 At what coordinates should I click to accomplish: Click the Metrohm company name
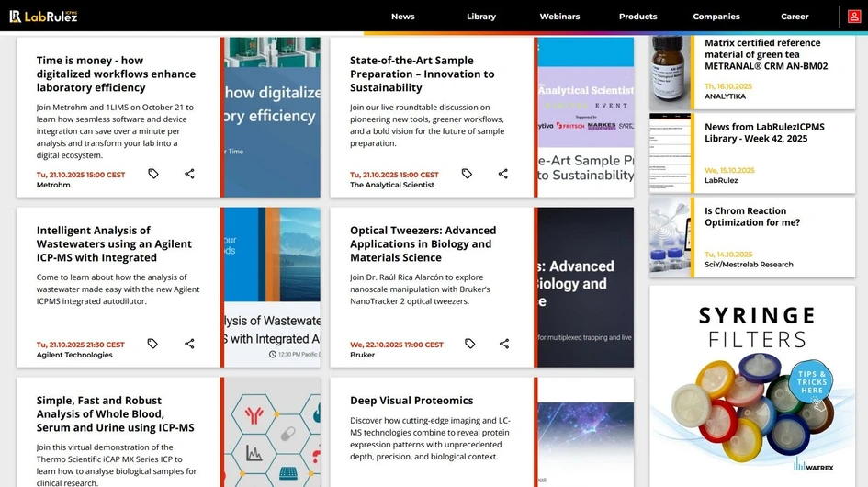click(53, 185)
